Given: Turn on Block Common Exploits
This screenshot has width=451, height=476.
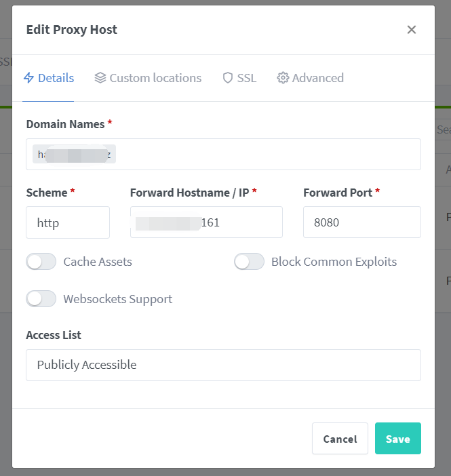Looking at the screenshot, I should [249, 262].
